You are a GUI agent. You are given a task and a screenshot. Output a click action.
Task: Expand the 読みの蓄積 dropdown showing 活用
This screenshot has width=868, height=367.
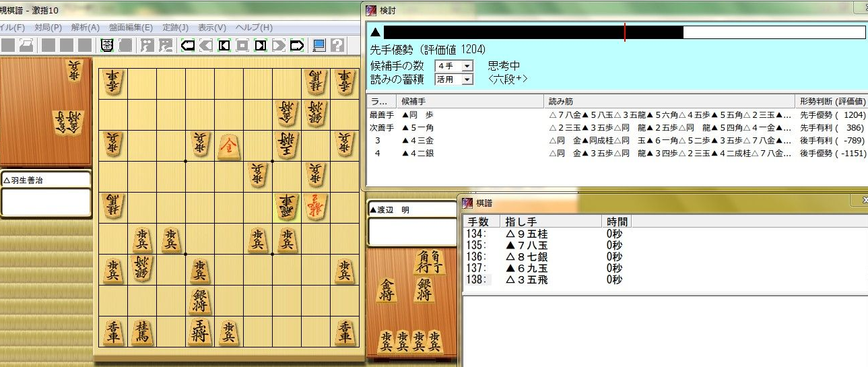click(x=467, y=79)
